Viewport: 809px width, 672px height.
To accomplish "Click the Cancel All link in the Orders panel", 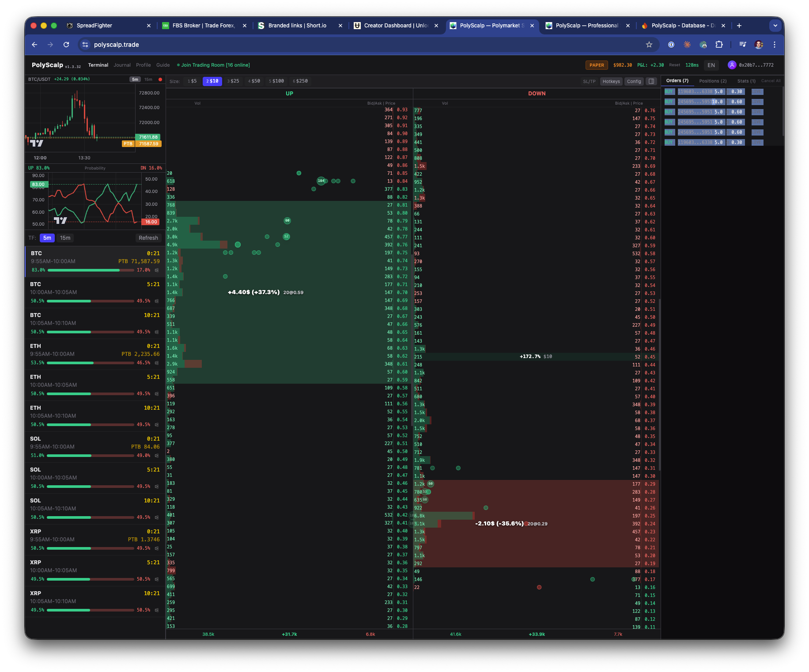I will 771,81.
